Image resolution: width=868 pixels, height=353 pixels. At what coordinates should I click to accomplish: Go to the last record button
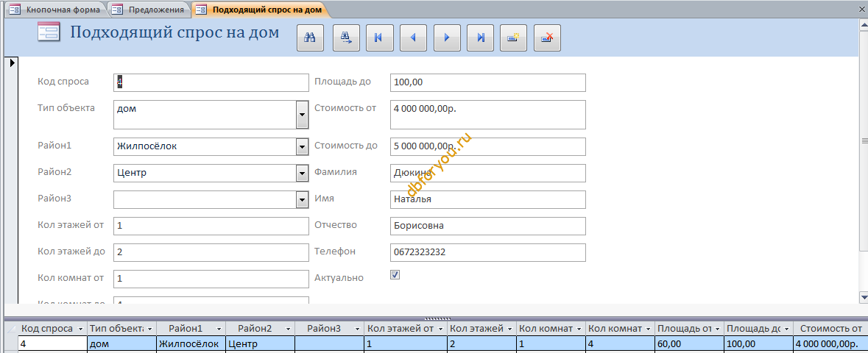point(481,38)
